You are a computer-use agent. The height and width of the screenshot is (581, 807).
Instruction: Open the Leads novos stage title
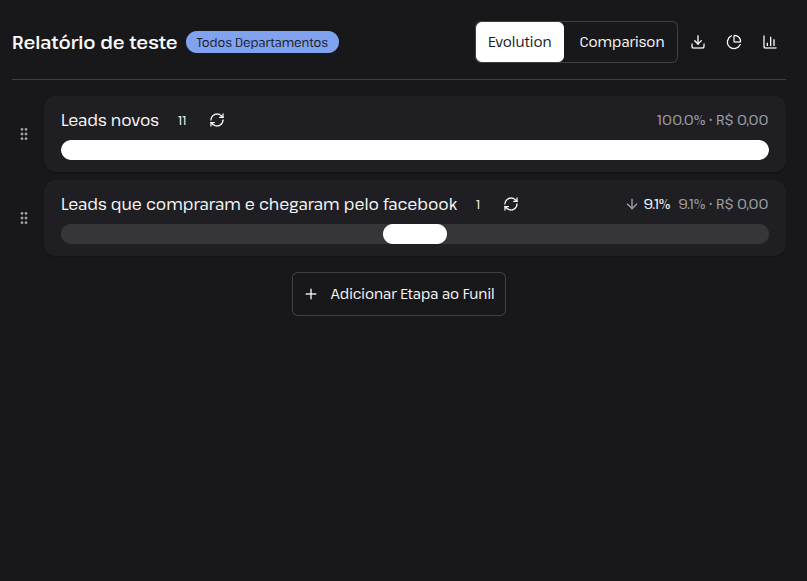pos(110,120)
